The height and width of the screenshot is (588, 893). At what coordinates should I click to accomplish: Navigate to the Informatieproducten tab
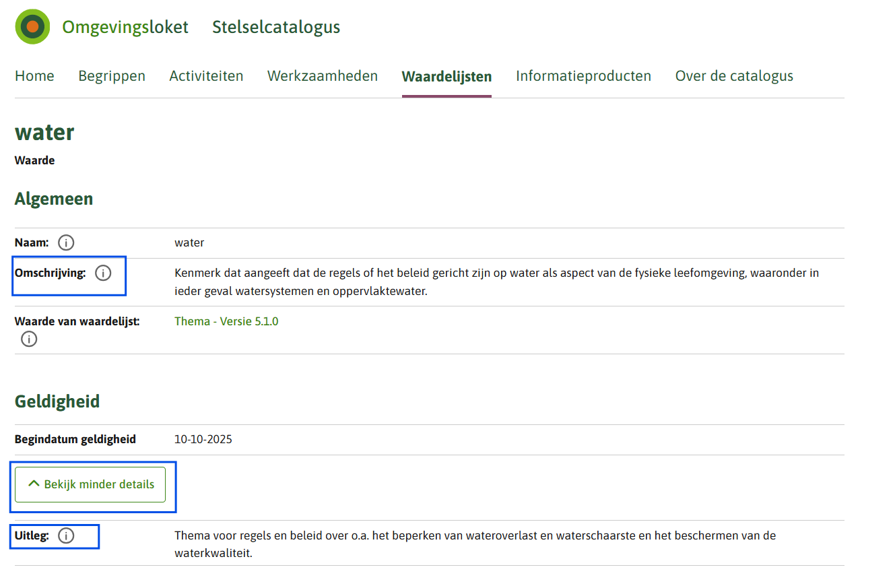point(583,76)
